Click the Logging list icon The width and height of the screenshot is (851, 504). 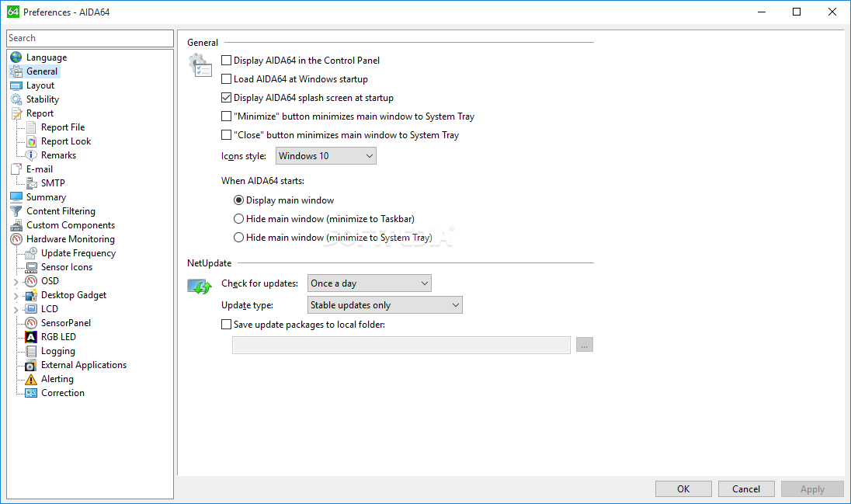point(31,351)
